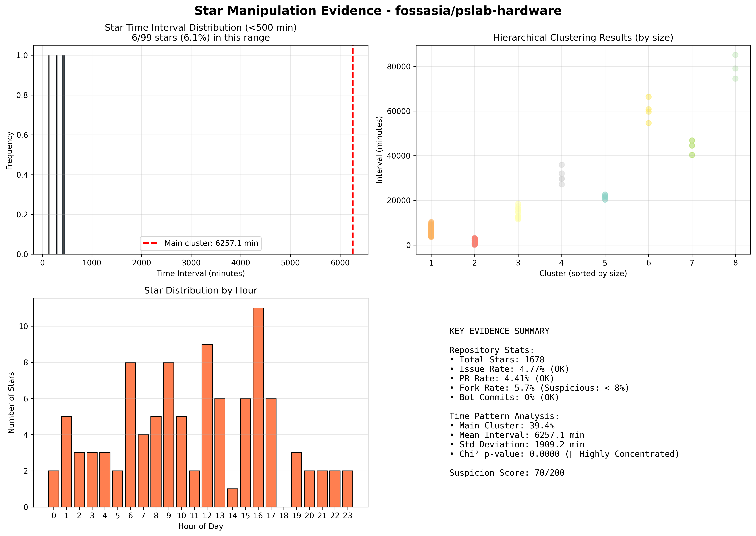Click the 'KEY EVIDENCE SUMMARY' heading
This screenshot has width=756, height=536.
click(x=499, y=331)
